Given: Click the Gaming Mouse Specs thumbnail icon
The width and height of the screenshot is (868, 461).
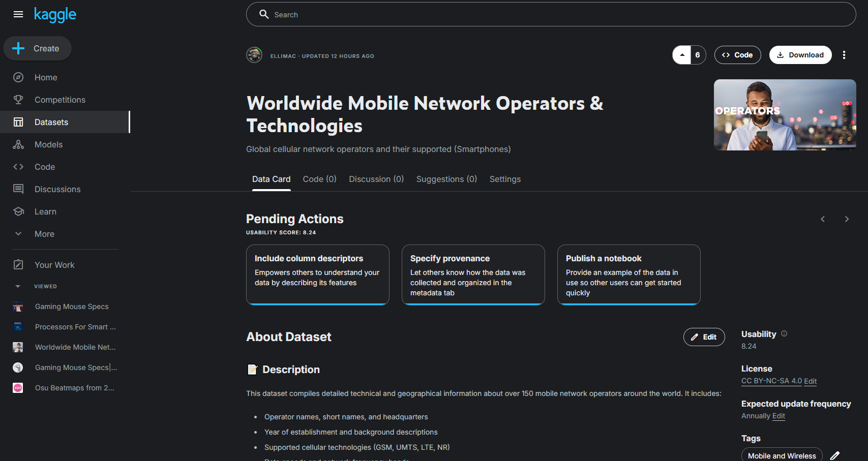Looking at the screenshot, I should 18,306.
